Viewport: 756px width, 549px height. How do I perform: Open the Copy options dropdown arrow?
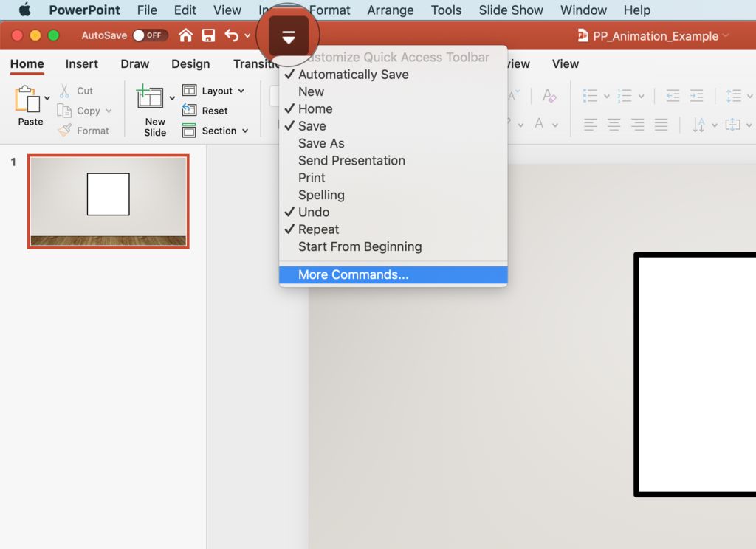click(x=109, y=111)
